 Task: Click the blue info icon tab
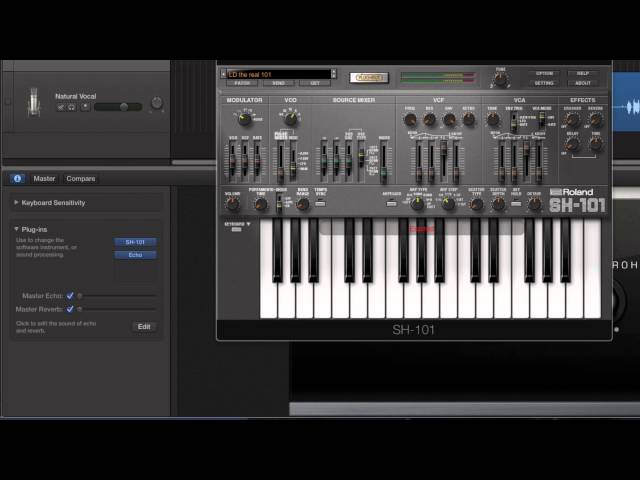(x=17, y=179)
